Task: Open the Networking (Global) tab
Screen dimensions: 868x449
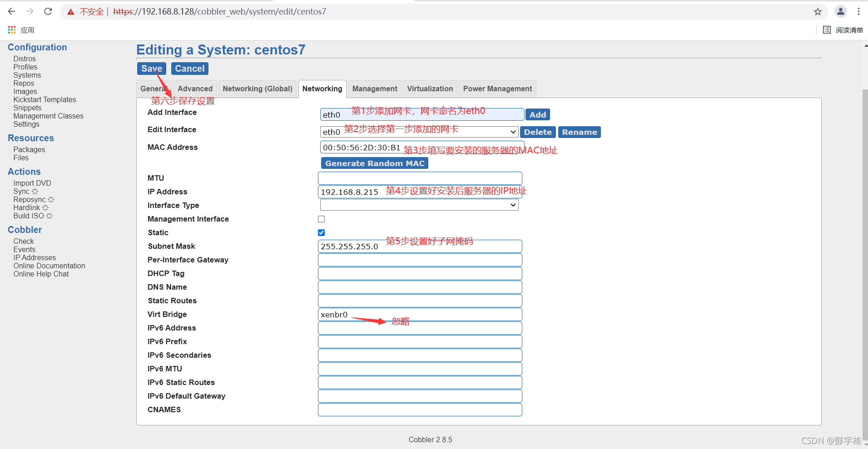Action: pyautogui.click(x=258, y=89)
